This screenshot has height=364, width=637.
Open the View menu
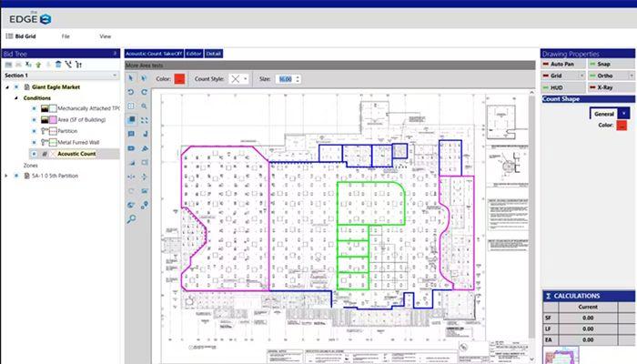click(106, 36)
